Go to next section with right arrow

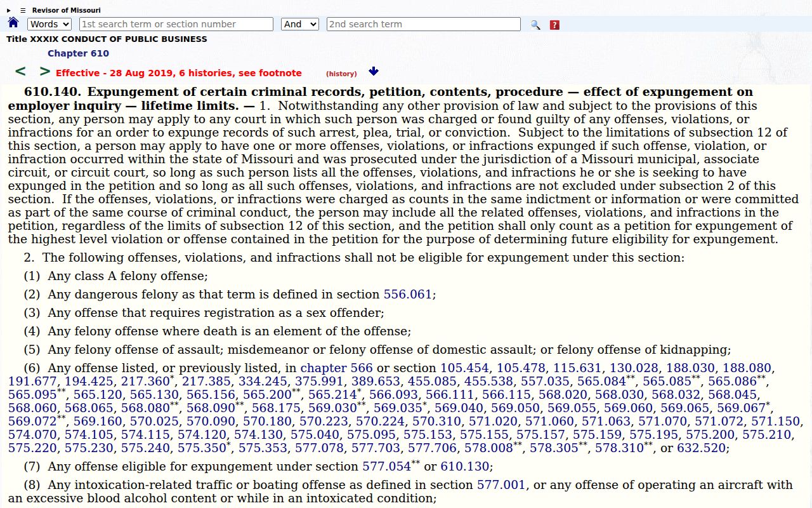(x=44, y=72)
